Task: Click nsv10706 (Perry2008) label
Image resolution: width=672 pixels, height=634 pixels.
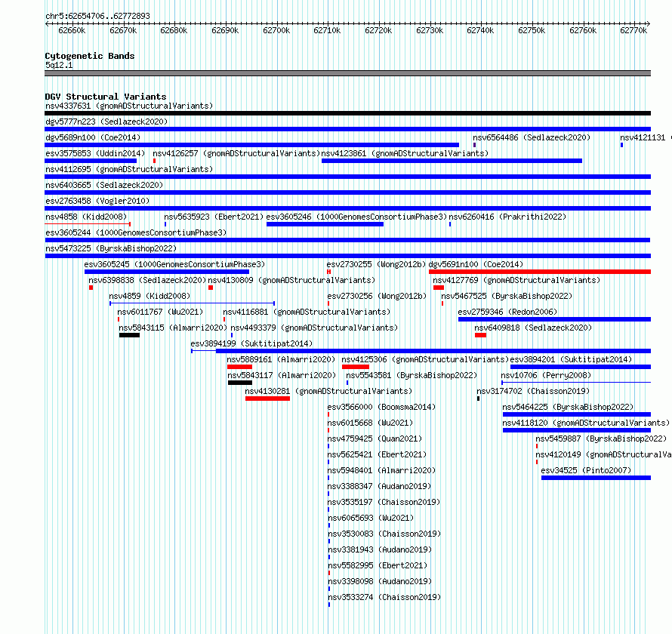Action: [546, 375]
